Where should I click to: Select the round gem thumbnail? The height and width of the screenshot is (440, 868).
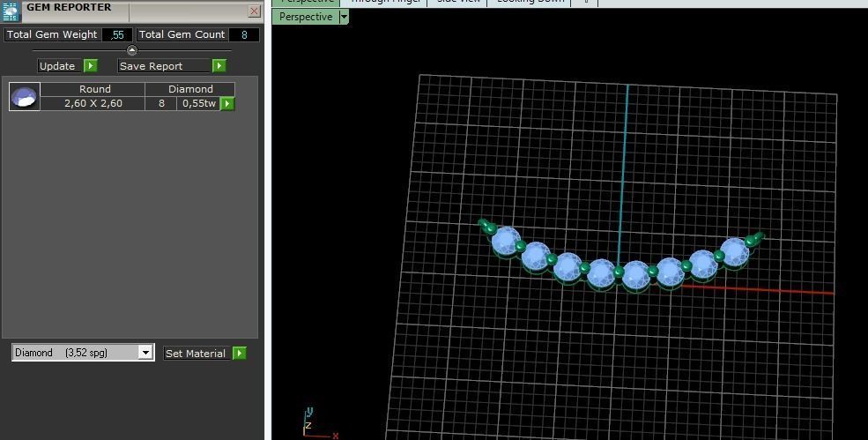click(x=25, y=96)
